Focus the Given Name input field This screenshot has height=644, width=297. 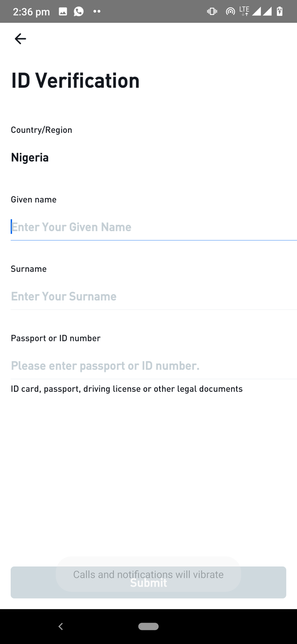154,227
